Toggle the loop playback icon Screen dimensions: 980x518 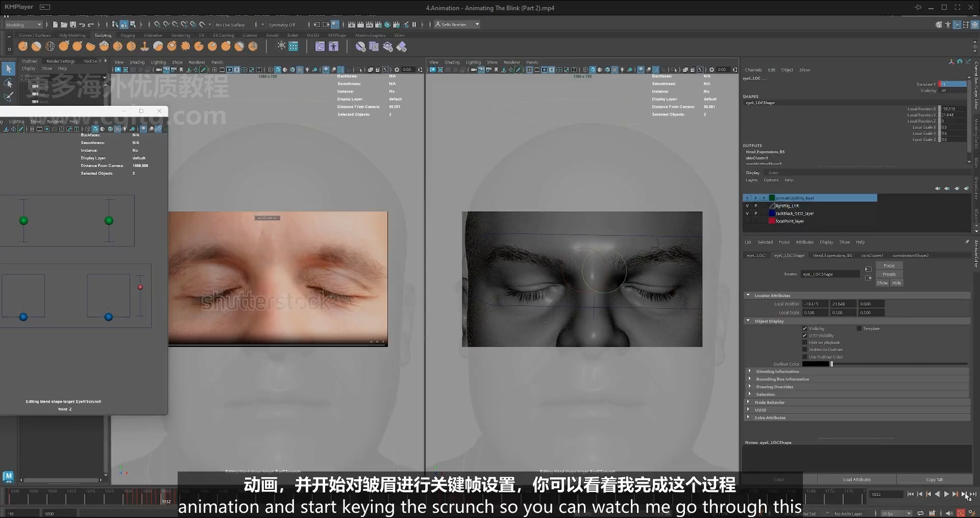(x=920, y=513)
